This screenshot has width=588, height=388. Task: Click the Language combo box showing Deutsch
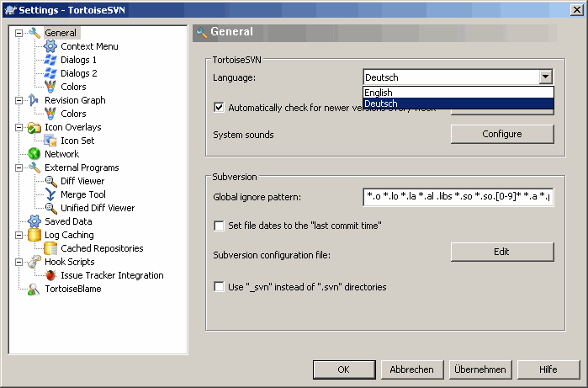tap(458, 77)
